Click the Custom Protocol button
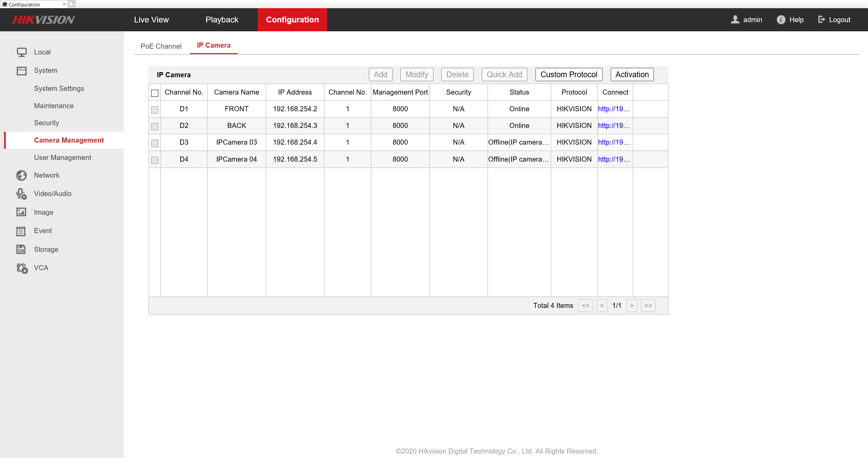Image resolution: width=868 pixels, height=458 pixels. (x=569, y=75)
